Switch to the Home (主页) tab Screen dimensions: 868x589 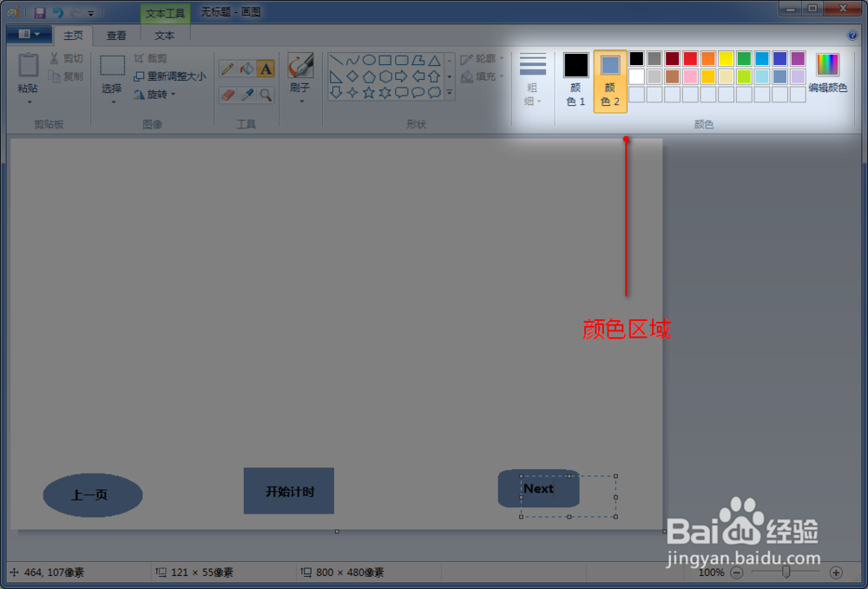point(73,36)
